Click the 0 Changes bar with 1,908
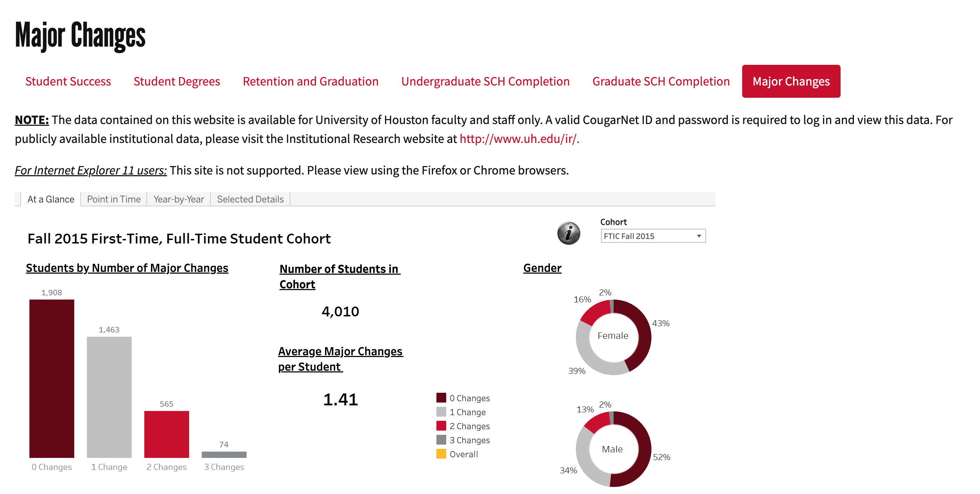Image resolution: width=980 pixels, height=494 pixels. click(x=52, y=378)
